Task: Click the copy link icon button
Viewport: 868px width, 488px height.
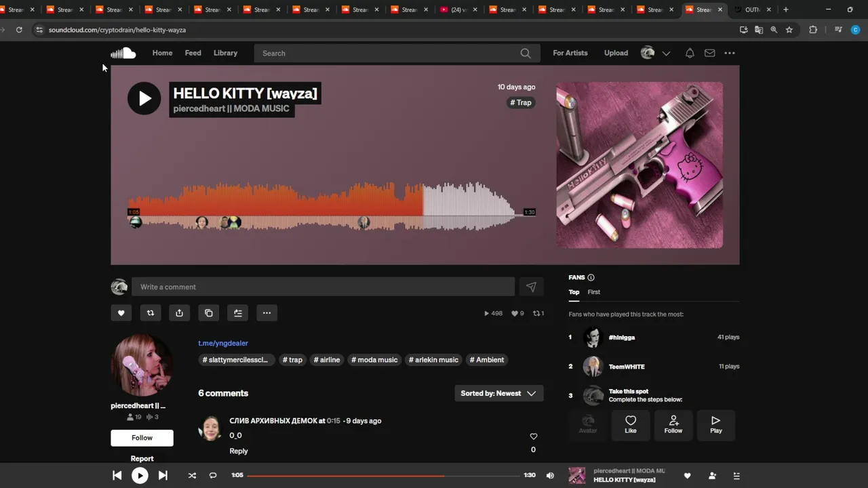Action: tap(209, 312)
